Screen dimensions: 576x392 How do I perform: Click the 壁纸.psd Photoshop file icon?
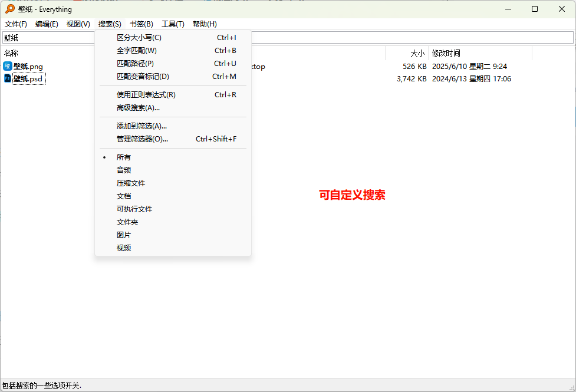(x=8, y=78)
